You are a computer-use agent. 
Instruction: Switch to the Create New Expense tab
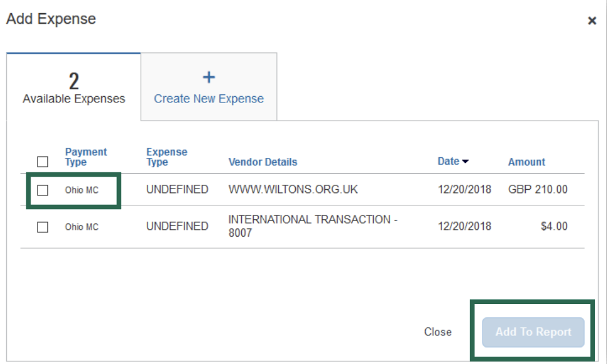click(x=208, y=87)
